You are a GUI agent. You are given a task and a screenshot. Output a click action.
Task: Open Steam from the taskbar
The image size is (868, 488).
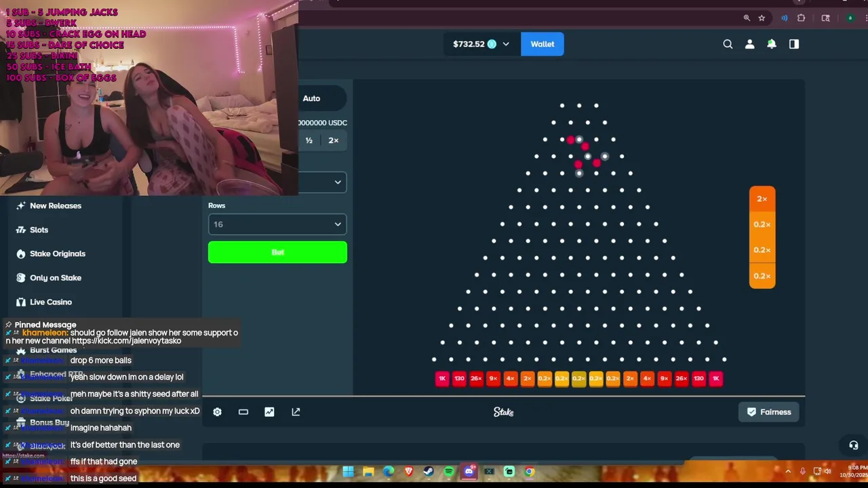click(429, 471)
